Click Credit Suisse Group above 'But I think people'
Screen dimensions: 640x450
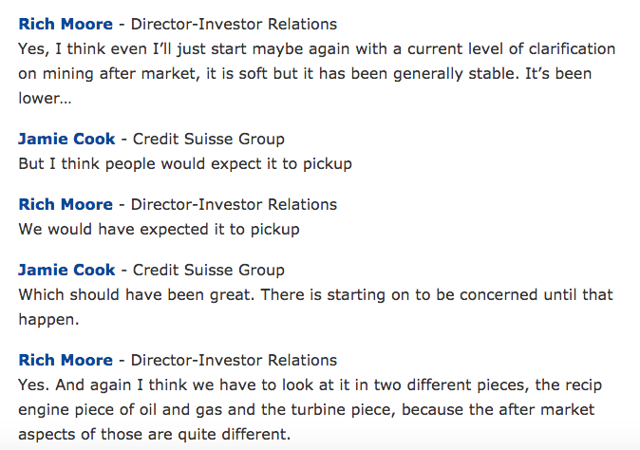(x=209, y=139)
